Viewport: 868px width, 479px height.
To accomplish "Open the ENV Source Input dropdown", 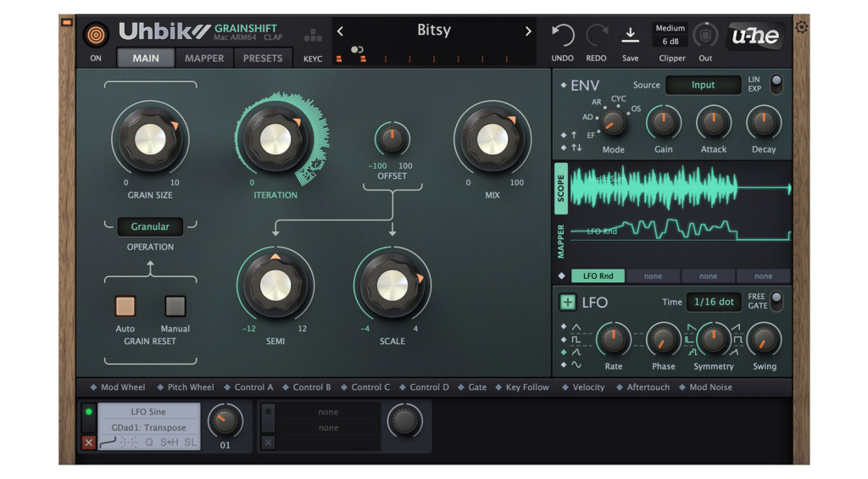I will [703, 85].
